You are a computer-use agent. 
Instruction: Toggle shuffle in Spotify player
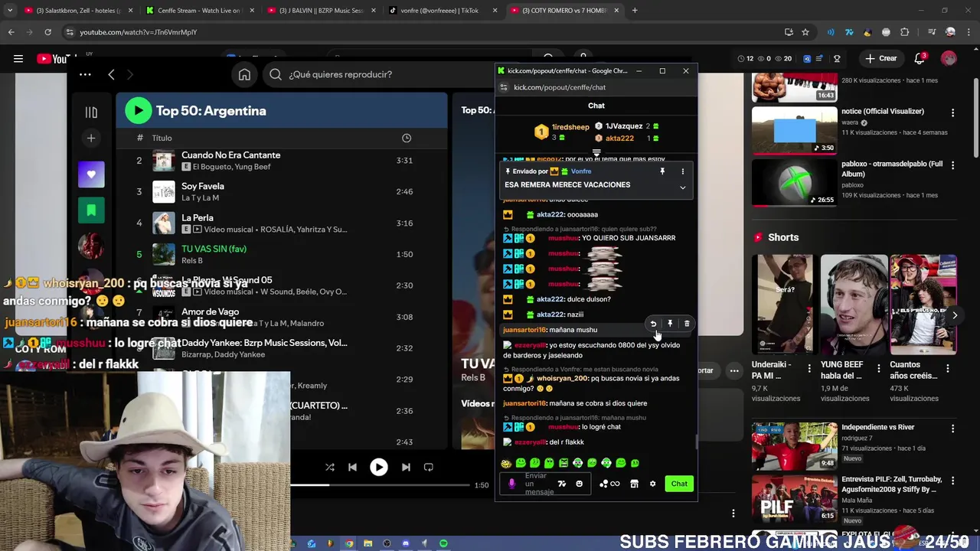pos(330,467)
